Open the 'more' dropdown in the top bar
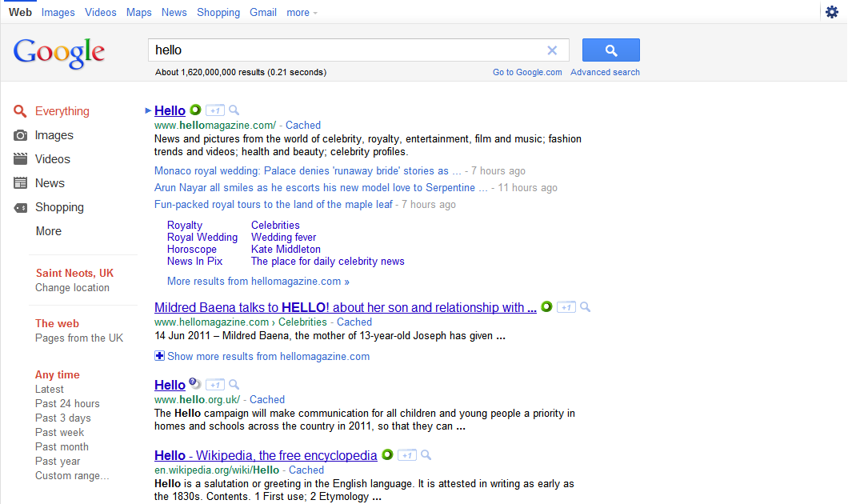The height and width of the screenshot is (504, 848). 302,13
